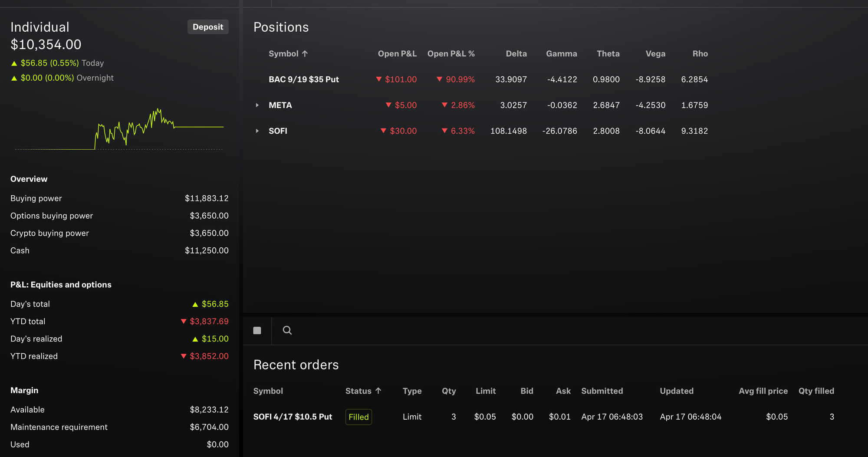Click the account value $10,354.00
This screenshot has height=457, width=868.
point(46,44)
